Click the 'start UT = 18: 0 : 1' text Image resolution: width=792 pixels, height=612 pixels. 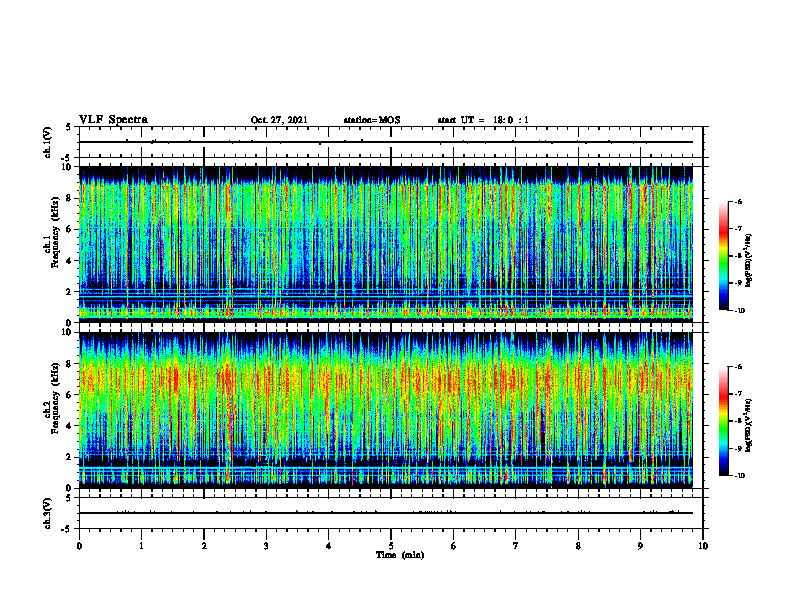[483, 120]
